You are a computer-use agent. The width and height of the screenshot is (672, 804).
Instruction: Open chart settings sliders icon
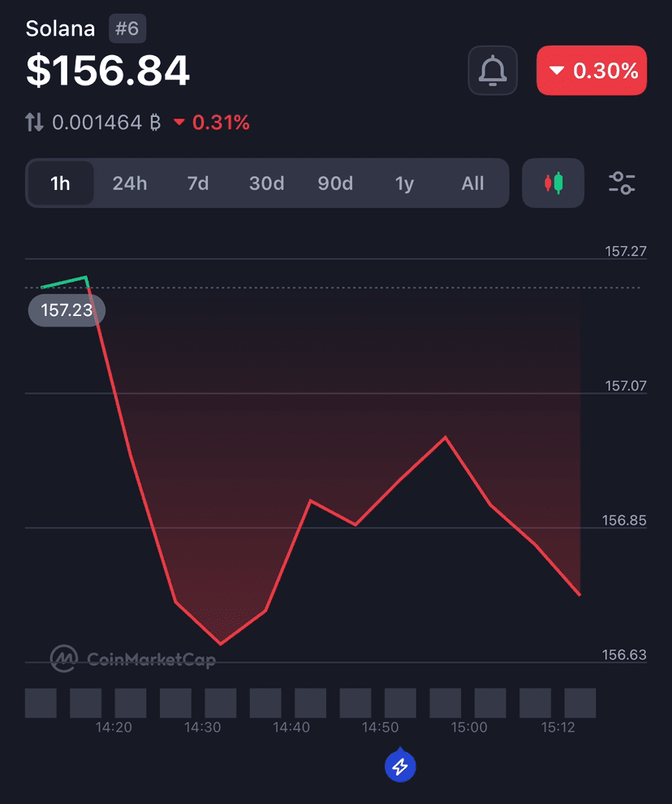click(x=622, y=183)
